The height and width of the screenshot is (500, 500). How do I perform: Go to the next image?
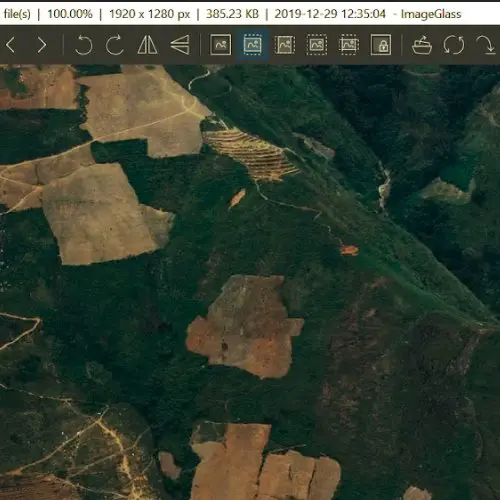(42, 45)
